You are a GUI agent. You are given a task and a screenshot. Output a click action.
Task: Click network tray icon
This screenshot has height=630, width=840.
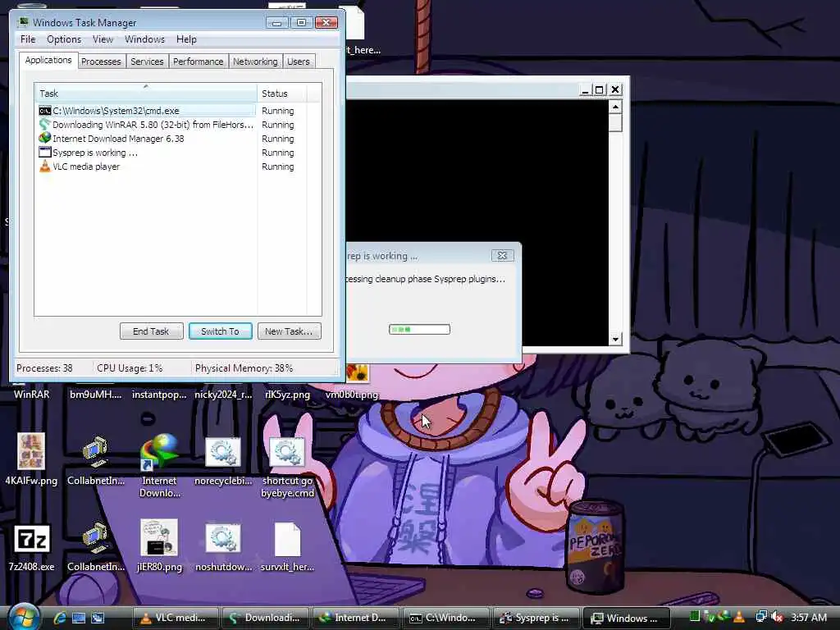pos(760,617)
